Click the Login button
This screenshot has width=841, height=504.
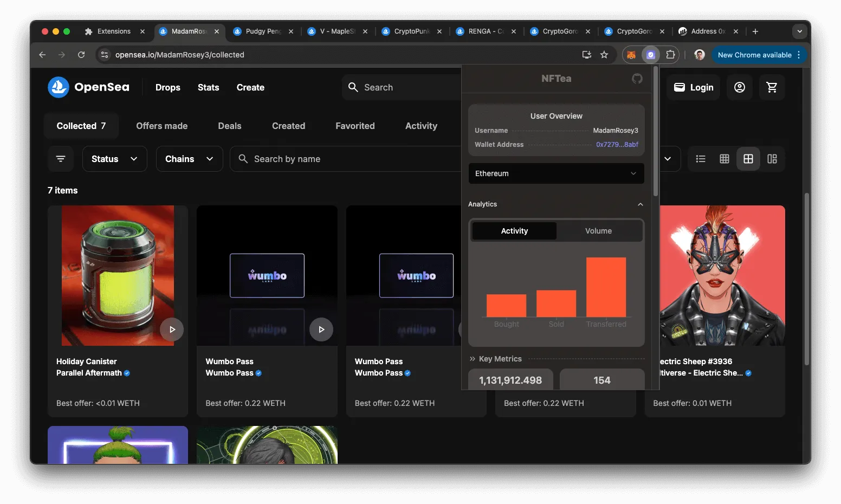coord(693,87)
